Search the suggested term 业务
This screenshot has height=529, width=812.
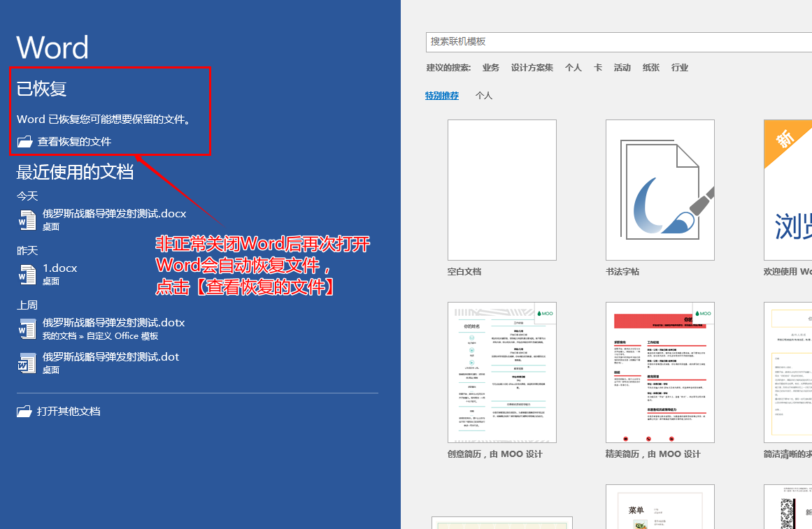490,68
